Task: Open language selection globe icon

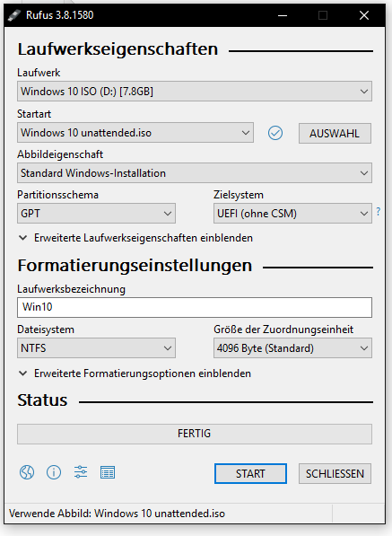Action: (27, 473)
